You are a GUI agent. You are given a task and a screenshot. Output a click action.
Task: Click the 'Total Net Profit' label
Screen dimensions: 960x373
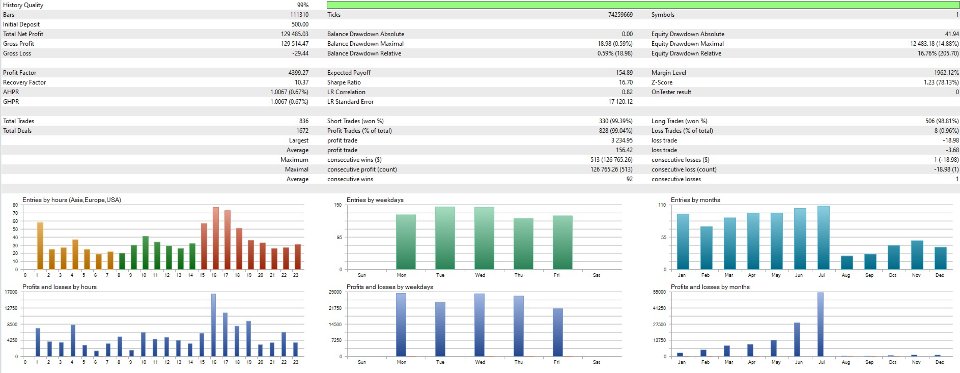[x=23, y=34]
